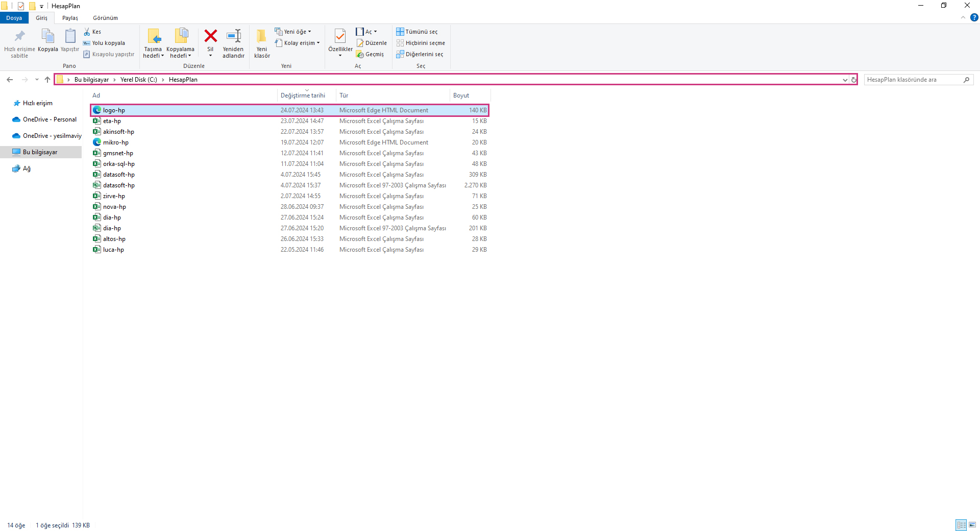This screenshot has height=531, width=980.
Task: Click the HesapPlan search box
Action: point(913,80)
